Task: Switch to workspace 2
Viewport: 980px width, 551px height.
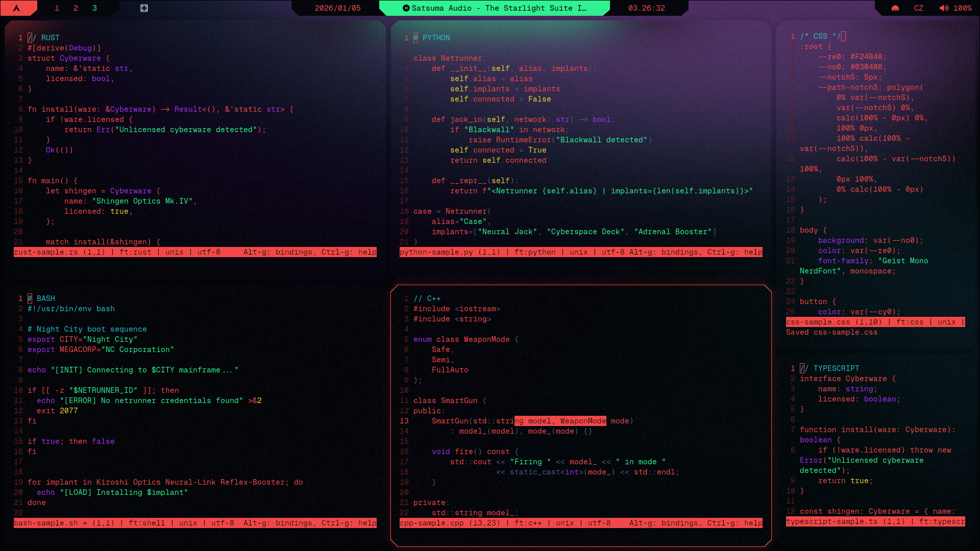Action: click(x=76, y=8)
